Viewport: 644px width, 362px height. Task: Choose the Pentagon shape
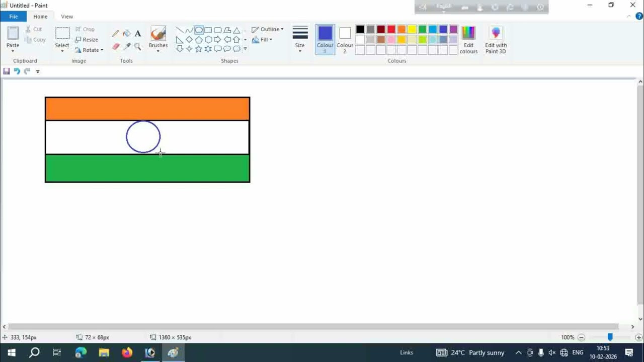pos(199,40)
